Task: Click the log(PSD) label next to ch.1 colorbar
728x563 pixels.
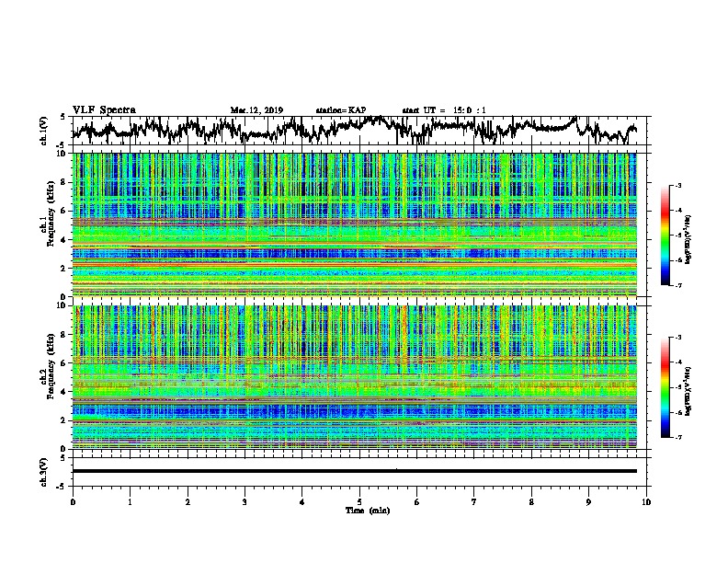Action: 688,240
